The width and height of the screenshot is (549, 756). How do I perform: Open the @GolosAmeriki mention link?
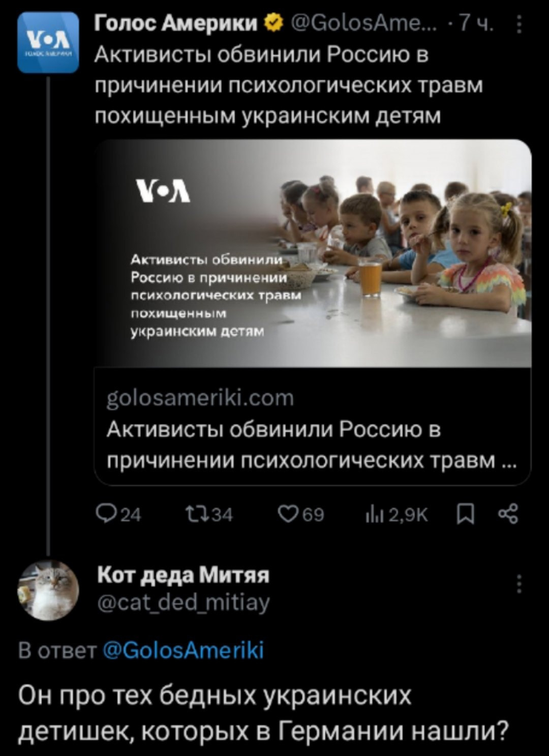click(184, 651)
